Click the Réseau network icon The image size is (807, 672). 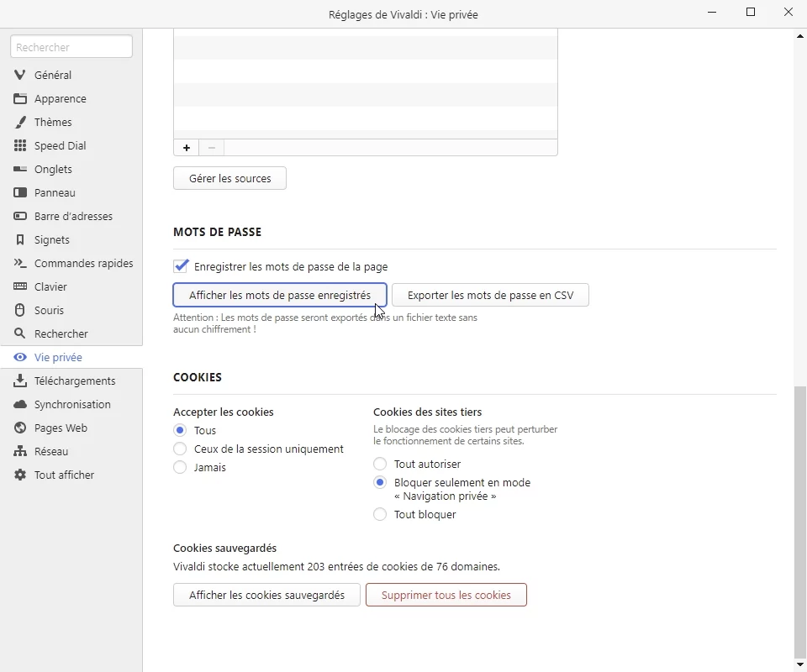click(20, 451)
